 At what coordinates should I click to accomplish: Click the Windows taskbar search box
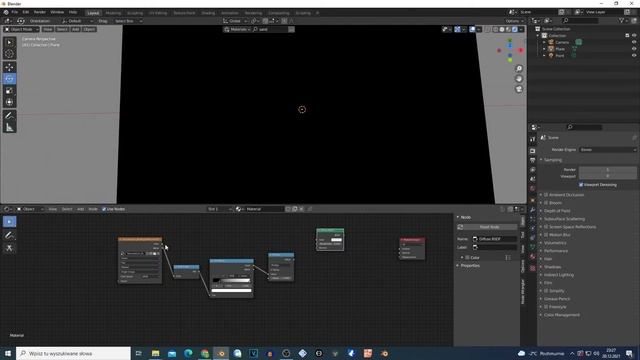(73, 353)
